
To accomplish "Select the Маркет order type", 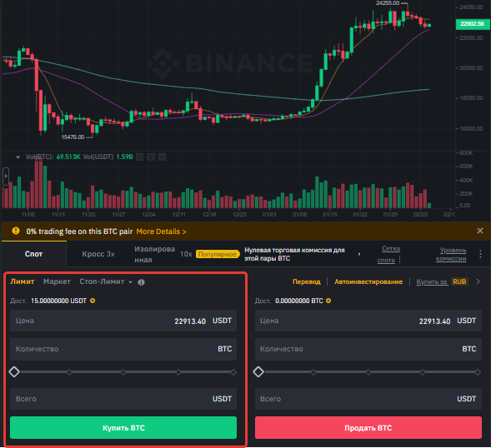I will [x=57, y=281].
